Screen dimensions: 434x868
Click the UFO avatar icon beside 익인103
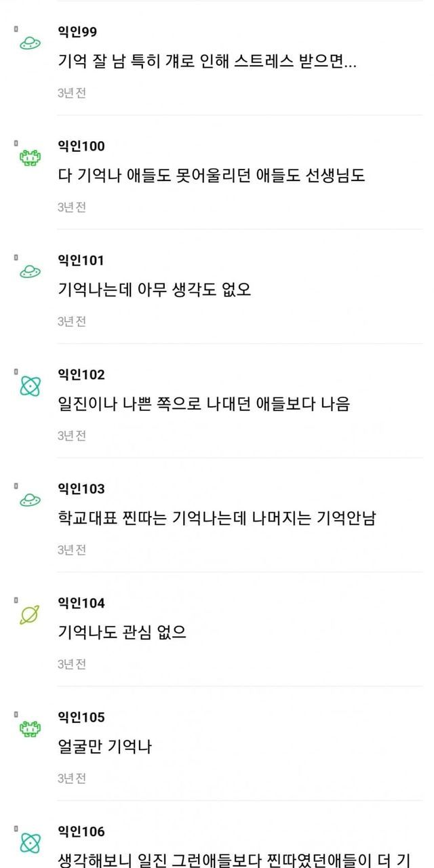(x=29, y=500)
